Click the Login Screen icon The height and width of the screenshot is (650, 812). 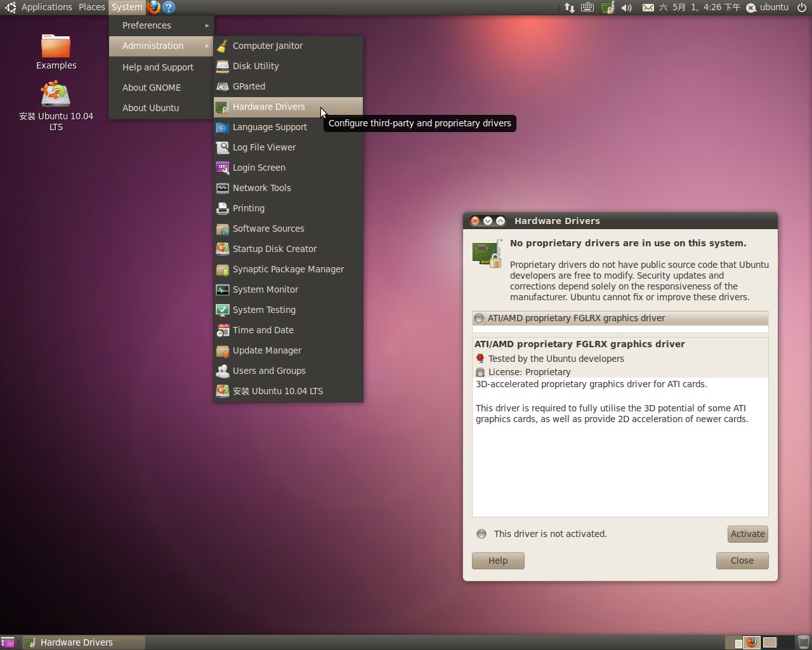tap(222, 168)
